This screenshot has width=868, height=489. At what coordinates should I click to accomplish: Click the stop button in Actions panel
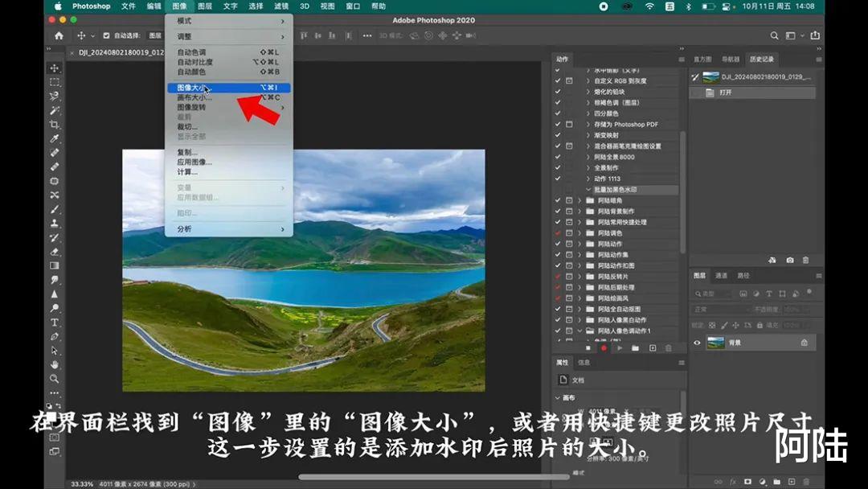(x=588, y=347)
